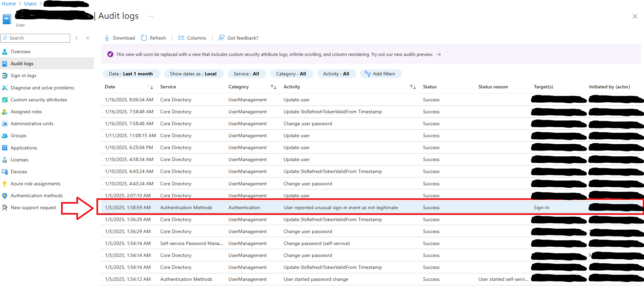Click the Add filters funnel icon
644x288 pixels.
368,74
